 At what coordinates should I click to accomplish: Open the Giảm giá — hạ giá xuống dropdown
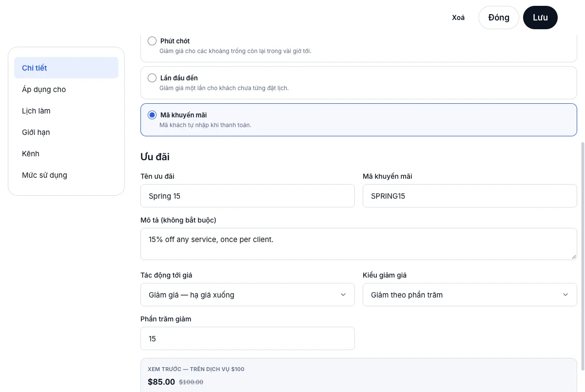[x=248, y=295]
